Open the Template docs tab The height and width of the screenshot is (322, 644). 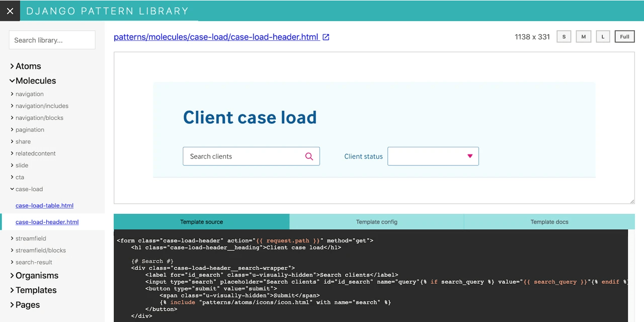pyautogui.click(x=549, y=222)
